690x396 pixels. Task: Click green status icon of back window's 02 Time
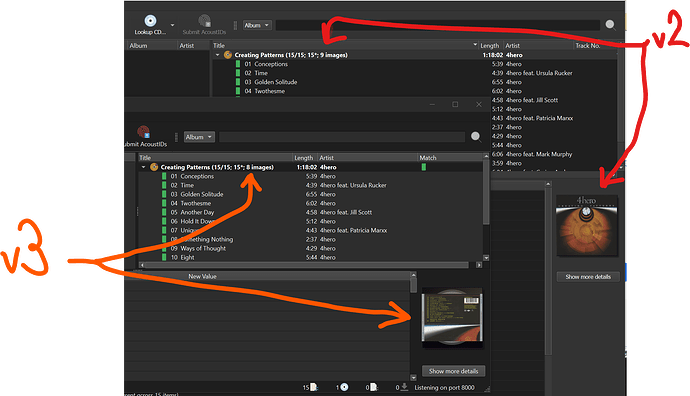[x=238, y=73]
